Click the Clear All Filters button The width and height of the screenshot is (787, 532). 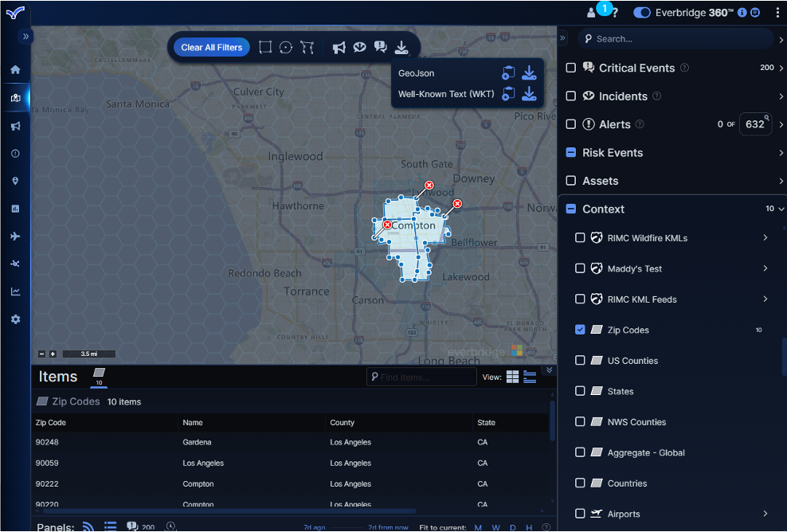212,48
